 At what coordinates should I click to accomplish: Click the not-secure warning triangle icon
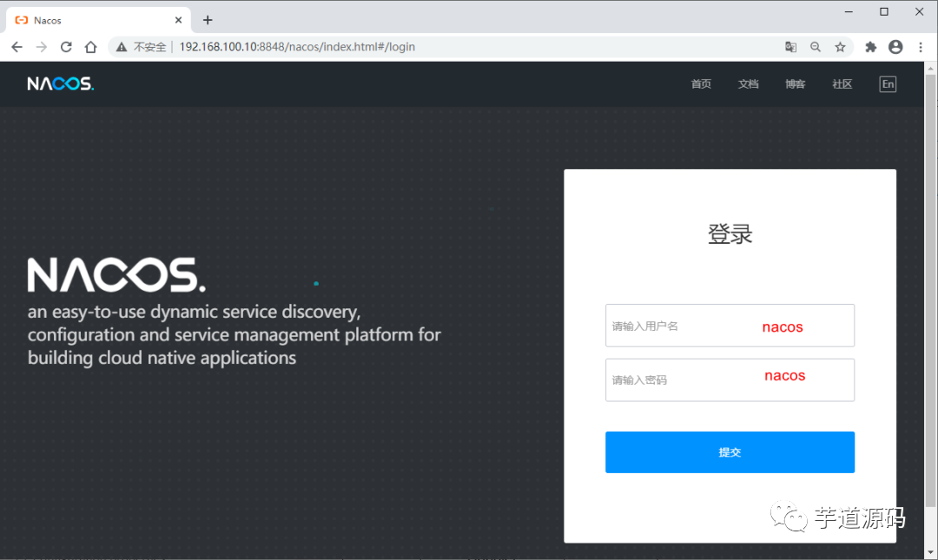(x=122, y=47)
